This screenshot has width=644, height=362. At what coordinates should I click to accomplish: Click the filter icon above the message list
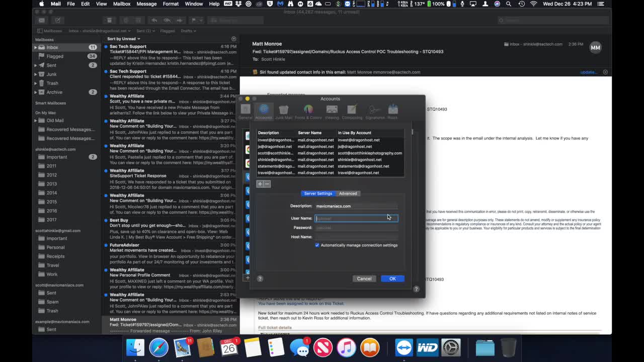233,39
